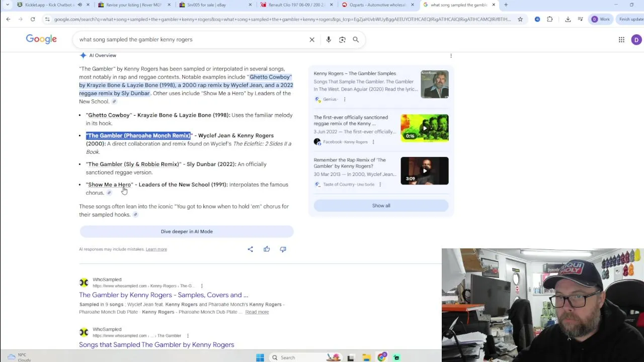Open options for Taste of Country source
This screenshot has width=644, height=362.
point(380,185)
